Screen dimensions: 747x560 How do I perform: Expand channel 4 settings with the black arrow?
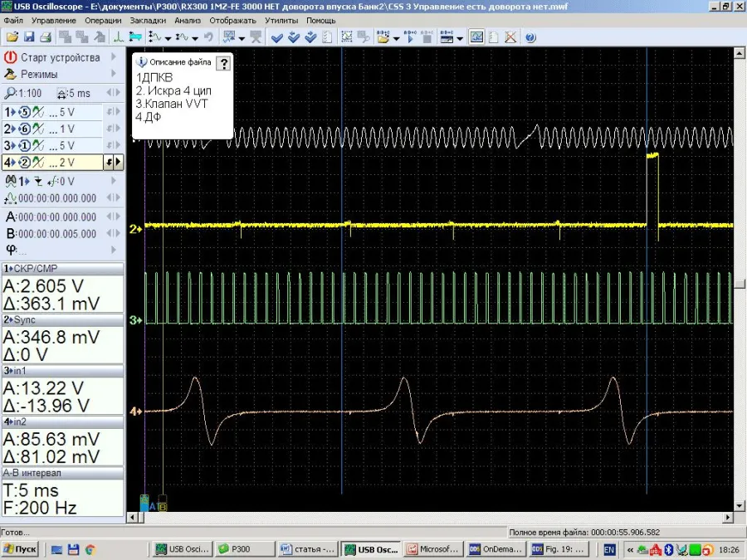(x=119, y=163)
